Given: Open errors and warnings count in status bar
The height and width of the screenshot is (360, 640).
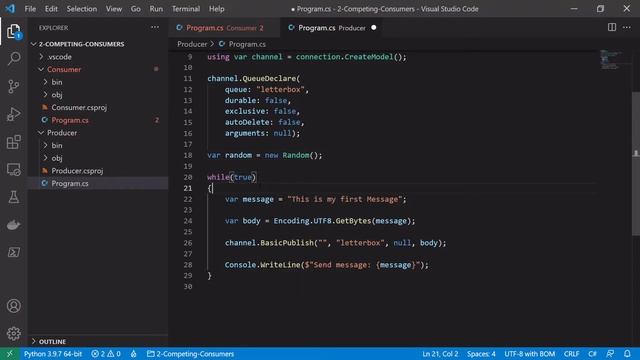Looking at the screenshot, I should (106, 354).
